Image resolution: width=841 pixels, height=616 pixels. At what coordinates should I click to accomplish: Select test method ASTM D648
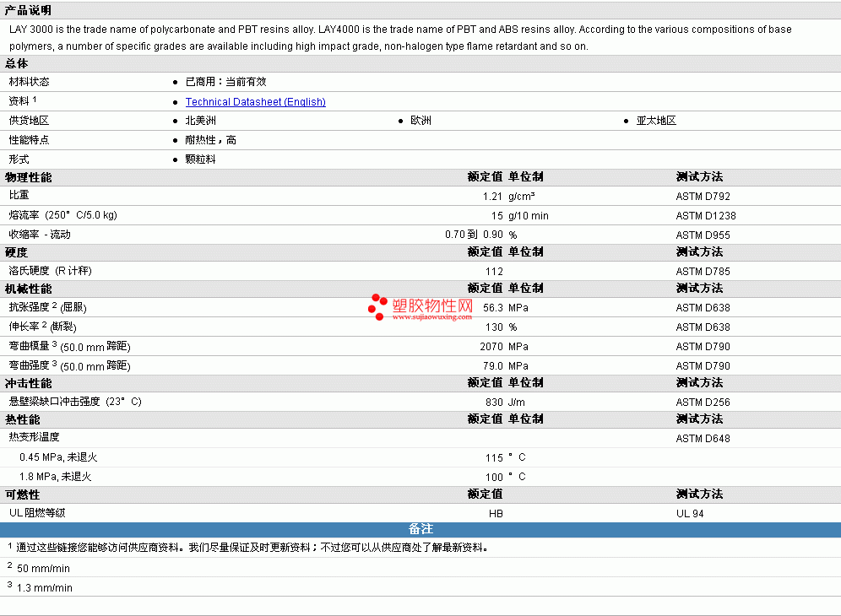coord(703,439)
